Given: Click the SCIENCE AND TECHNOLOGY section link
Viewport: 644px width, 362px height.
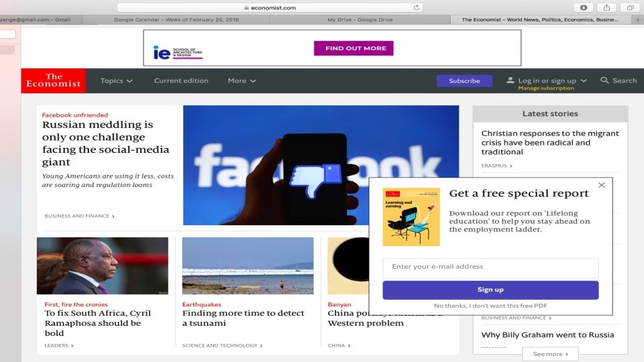Looking at the screenshot, I should click(x=222, y=346).
